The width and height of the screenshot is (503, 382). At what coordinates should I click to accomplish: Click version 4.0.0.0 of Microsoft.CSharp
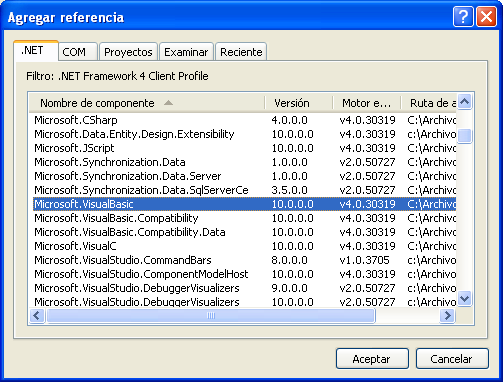(x=289, y=120)
